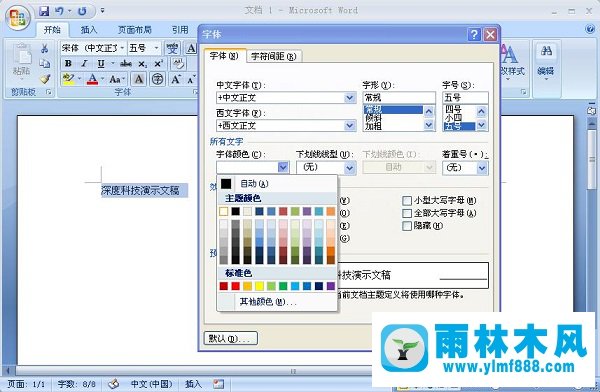This screenshot has height=392, width=600.
Task: Open the Clipboard group dialog launcher
Action: pyautogui.click(x=49, y=92)
